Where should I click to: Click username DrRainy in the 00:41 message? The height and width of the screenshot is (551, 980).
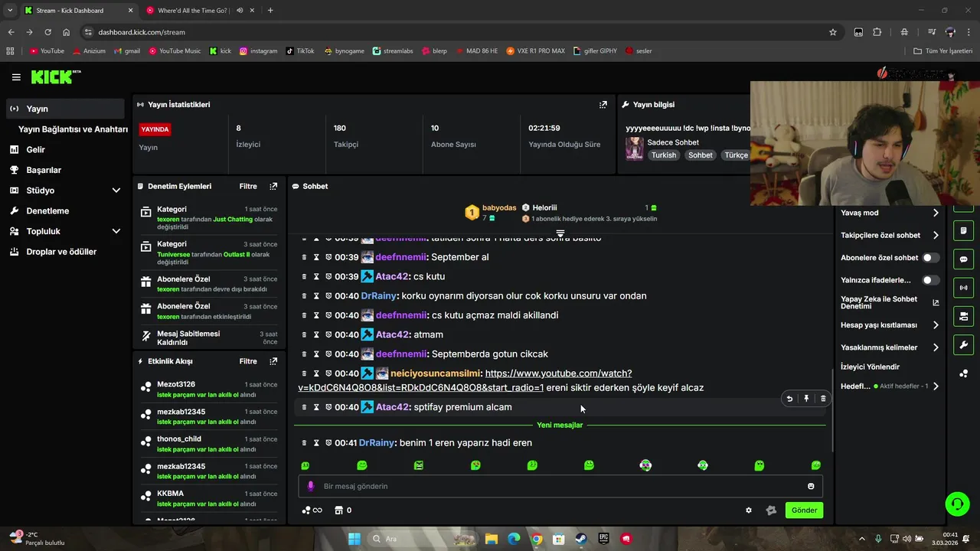pos(377,443)
